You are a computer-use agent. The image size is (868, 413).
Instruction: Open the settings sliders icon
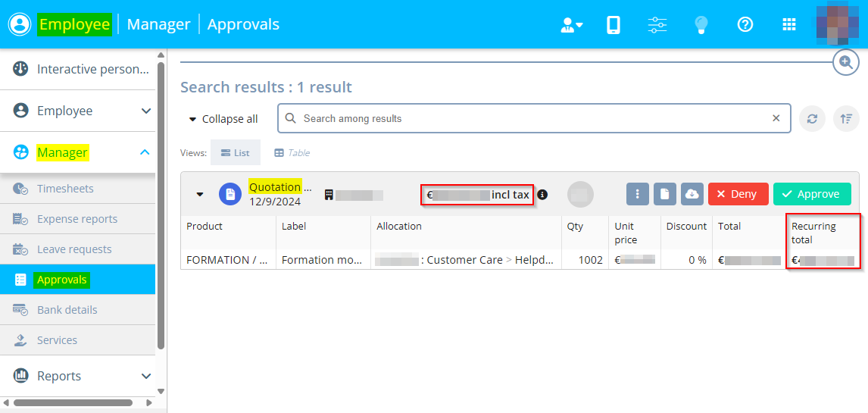(657, 25)
